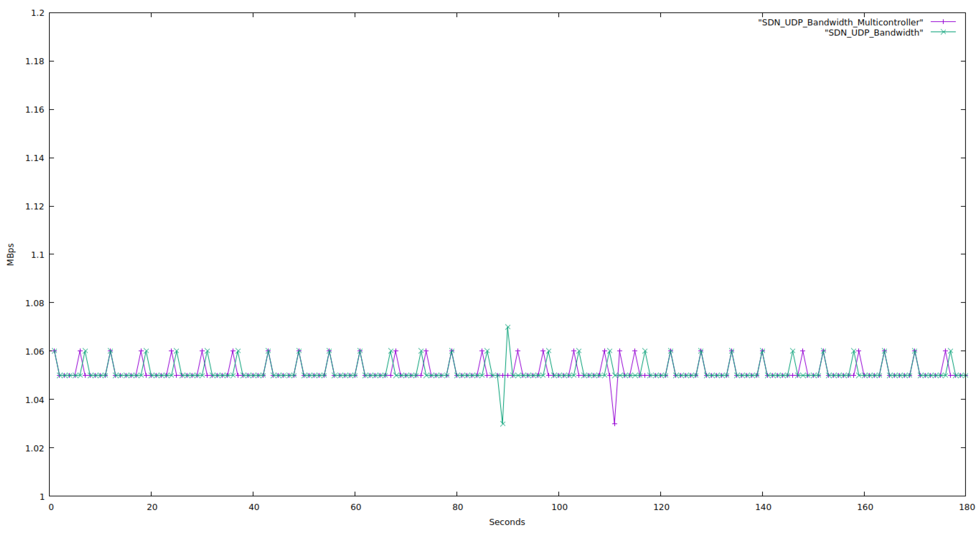
Task: Click the 100 x-axis tick label
Action: click(559, 507)
